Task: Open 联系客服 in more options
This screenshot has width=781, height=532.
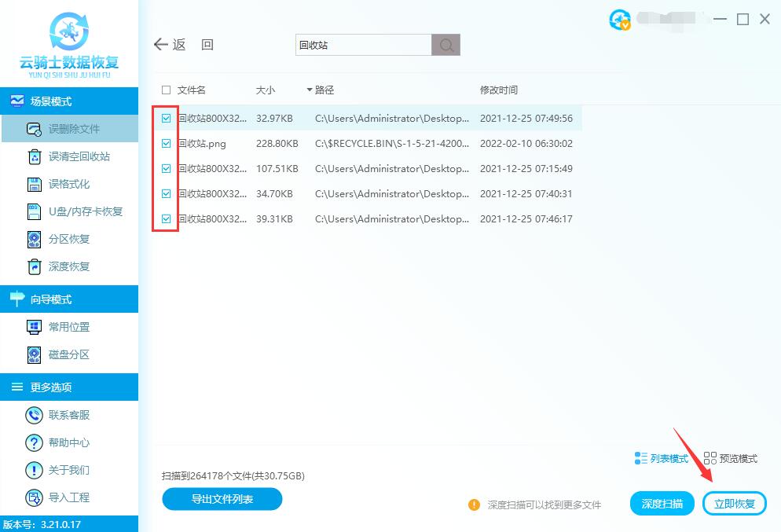Action: (x=70, y=415)
